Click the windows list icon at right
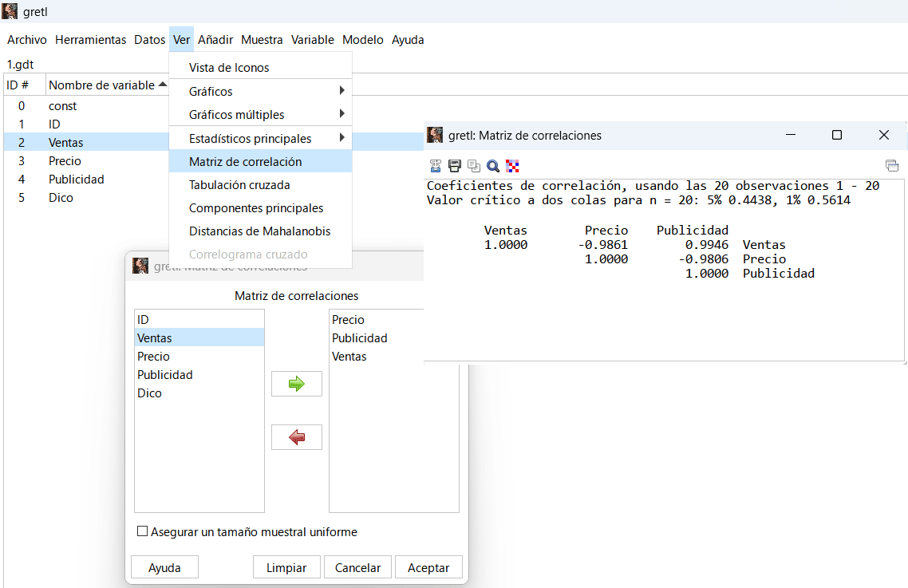This screenshot has width=908, height=588. [x=891, y=166]
